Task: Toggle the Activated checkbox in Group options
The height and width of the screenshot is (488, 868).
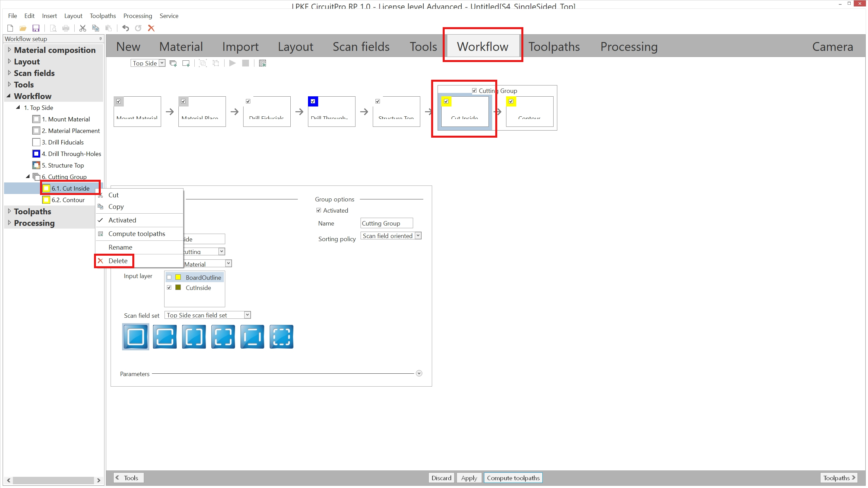Action: tap(319, 210)
